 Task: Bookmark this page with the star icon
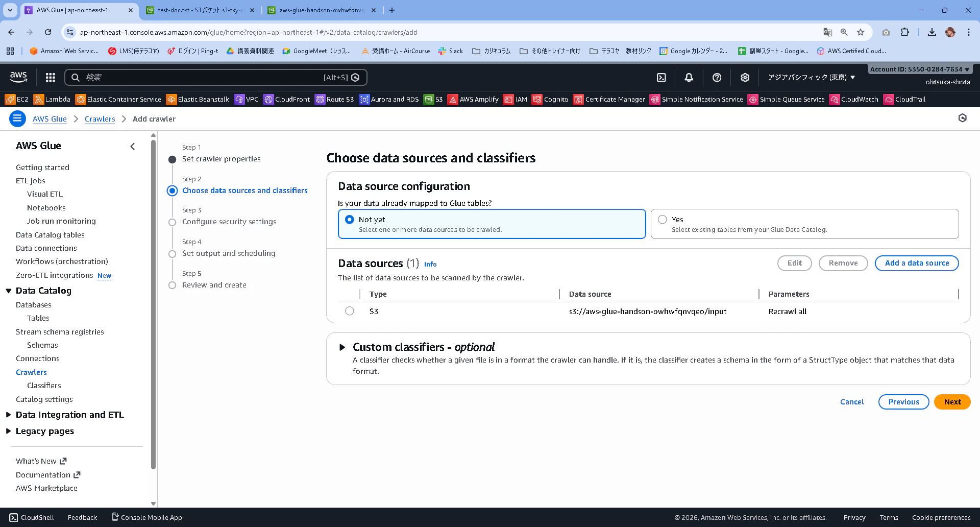click(x=861, y=32)
